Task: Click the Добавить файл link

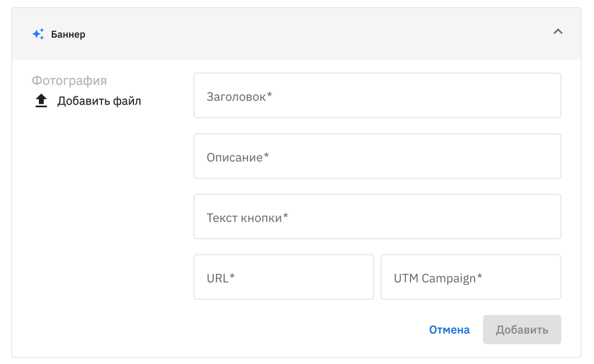Action: tap(99, 101)
